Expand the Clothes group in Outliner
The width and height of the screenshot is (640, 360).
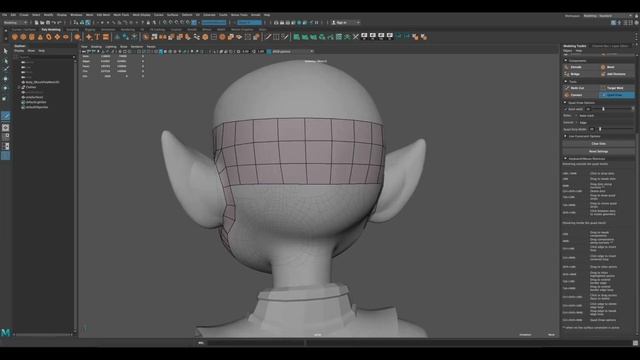[19, 87]
